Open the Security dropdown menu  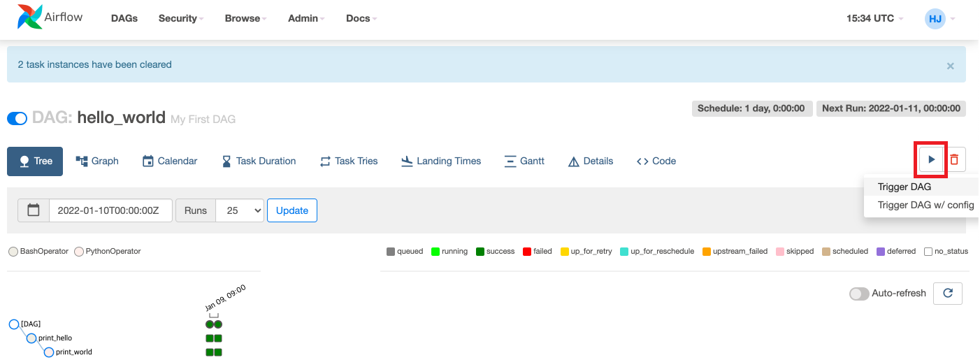coord(180,18)
